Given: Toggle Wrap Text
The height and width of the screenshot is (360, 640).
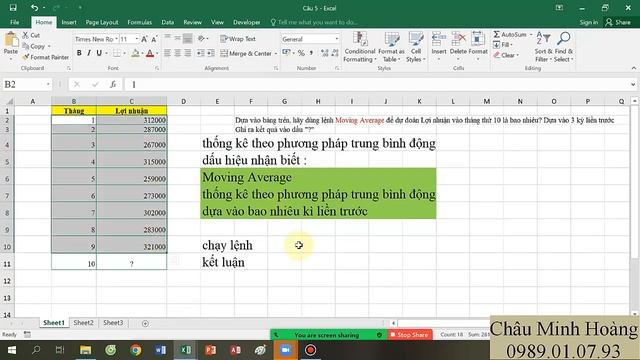Looking at the screenshot, I should point(238,39).
